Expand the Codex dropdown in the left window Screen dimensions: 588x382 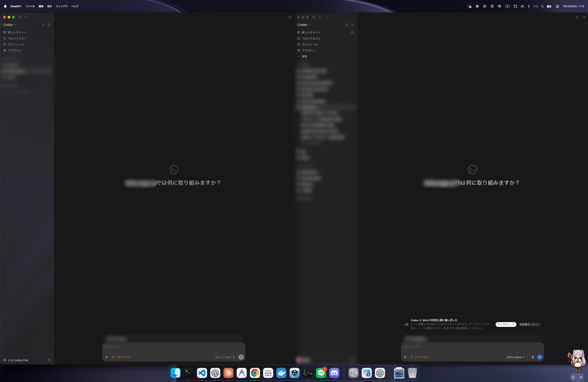click(x=10, y=25)
